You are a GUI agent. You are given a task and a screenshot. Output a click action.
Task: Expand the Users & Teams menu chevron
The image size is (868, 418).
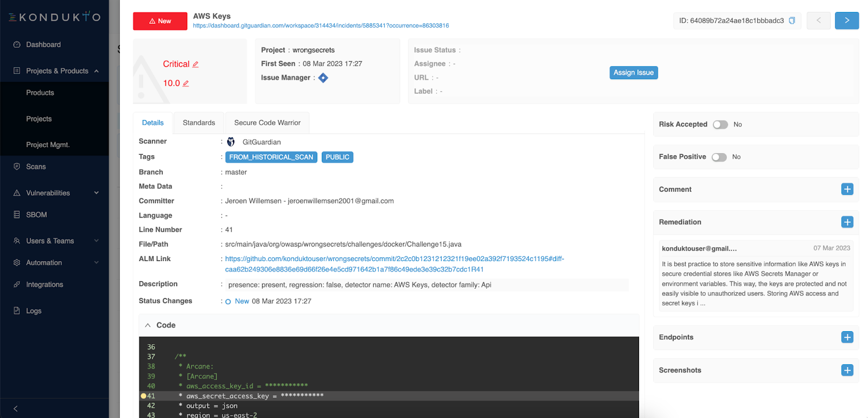[x=97, y=240]
